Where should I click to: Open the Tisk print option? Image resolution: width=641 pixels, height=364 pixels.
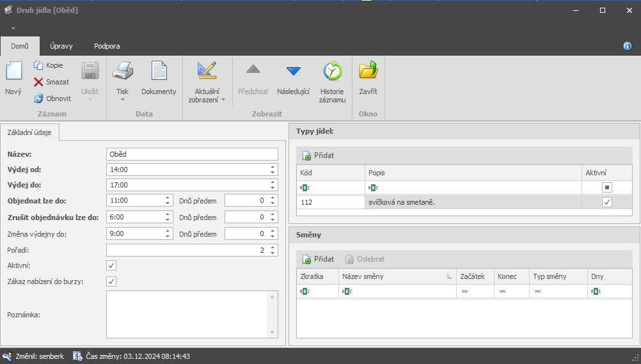coord(122,79)
